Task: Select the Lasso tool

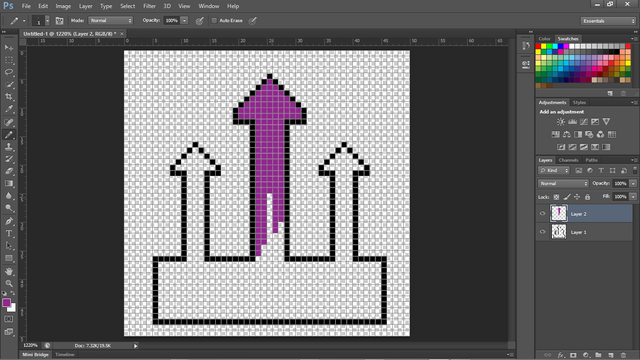Action: [x=9, y=72]
